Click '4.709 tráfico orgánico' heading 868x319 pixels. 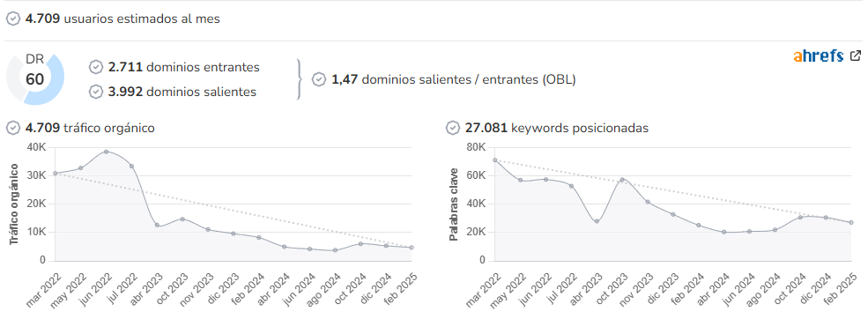click(90, 128)
